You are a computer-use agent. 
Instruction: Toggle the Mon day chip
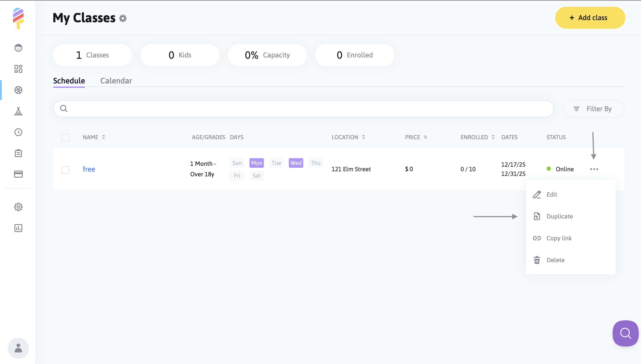(256, 163)
